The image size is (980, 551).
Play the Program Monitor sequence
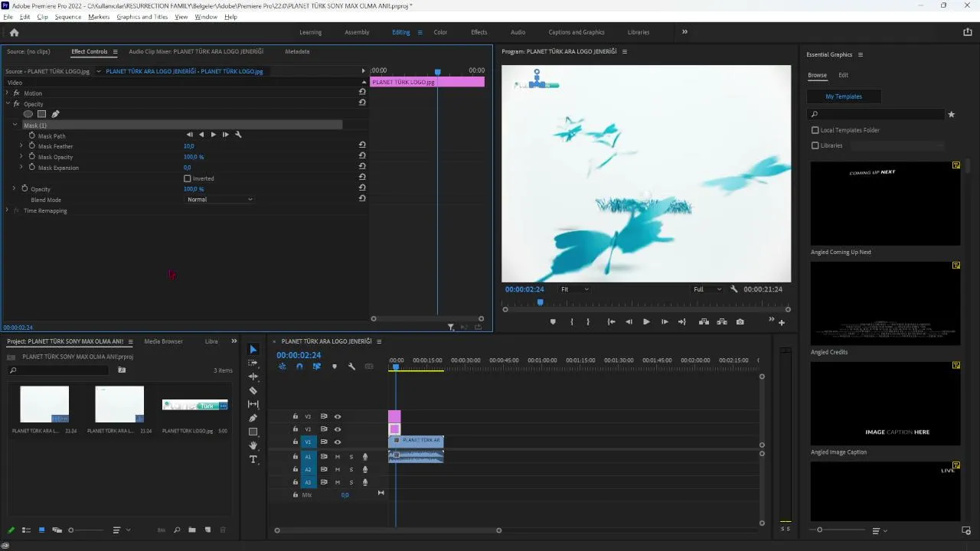coord(646,321)
